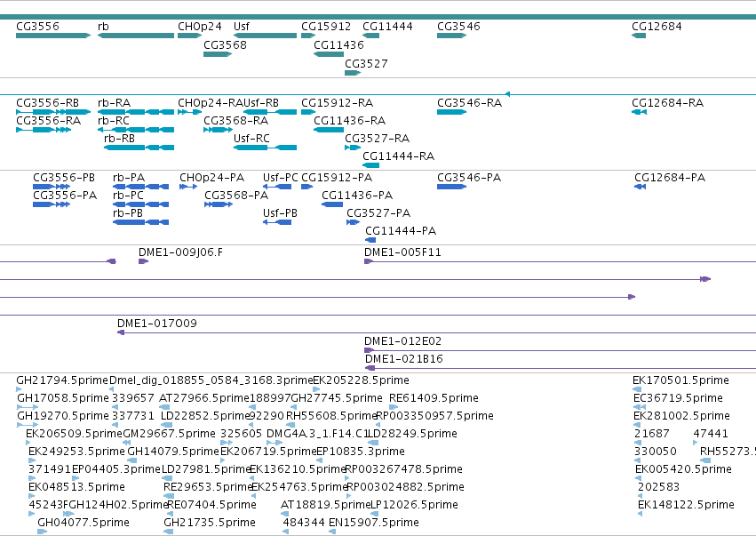Click protein CG3527-PA
This screenshot has height=536, width=756.
pos(353,222)
